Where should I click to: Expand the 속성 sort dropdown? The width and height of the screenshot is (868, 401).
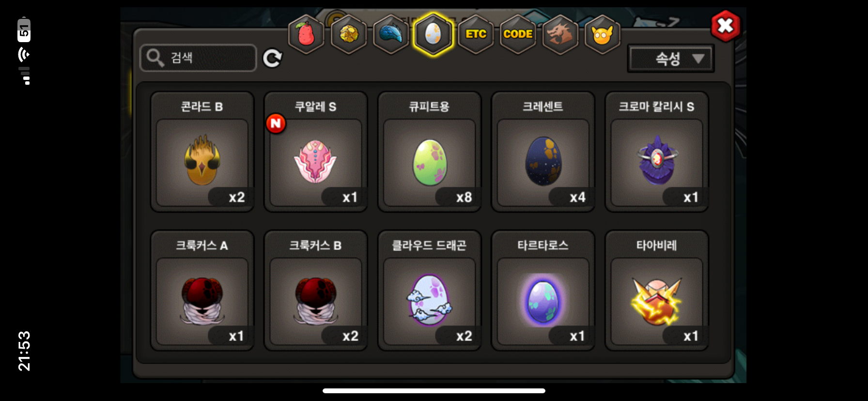coord(671,59)
